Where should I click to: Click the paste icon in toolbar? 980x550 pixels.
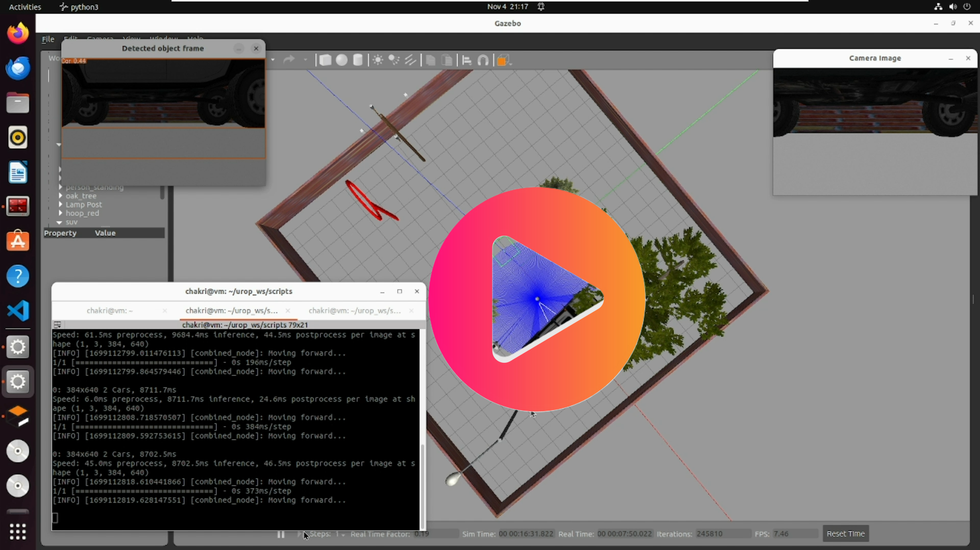tap(447, 60)
